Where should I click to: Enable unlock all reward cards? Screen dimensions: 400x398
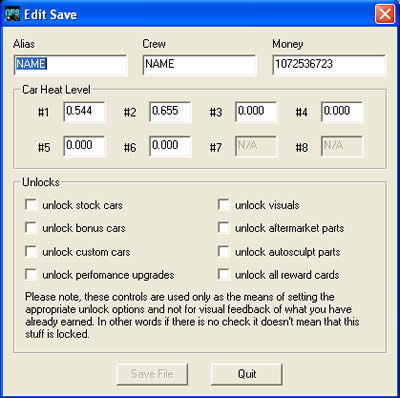point(224,275)
